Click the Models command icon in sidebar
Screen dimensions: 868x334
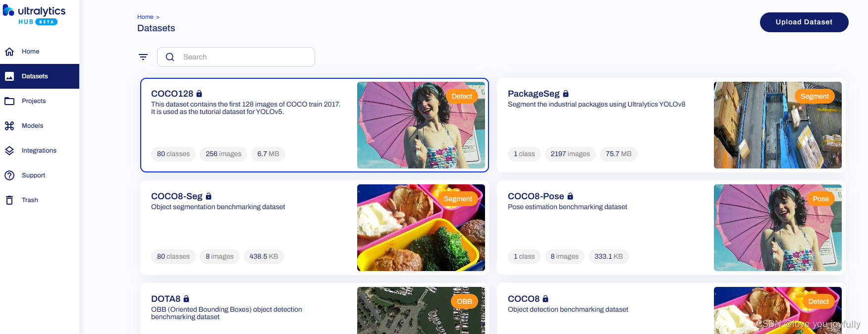click(x=9, y=126)
